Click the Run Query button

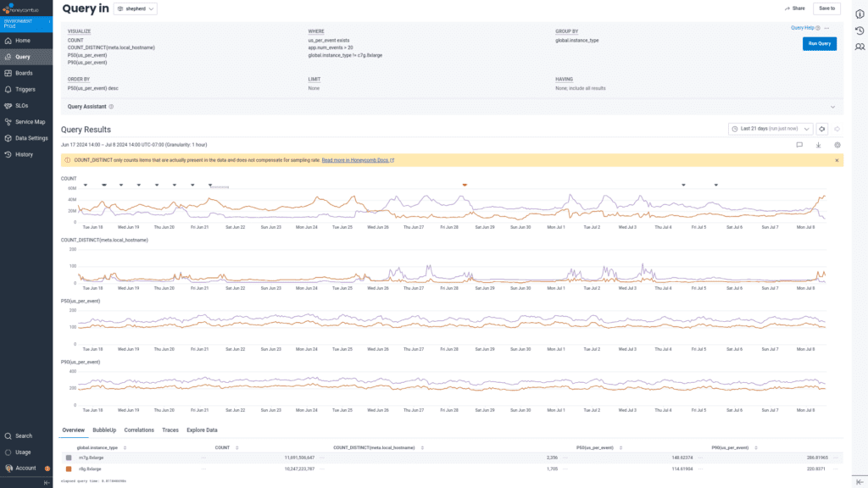coord(819,43)
